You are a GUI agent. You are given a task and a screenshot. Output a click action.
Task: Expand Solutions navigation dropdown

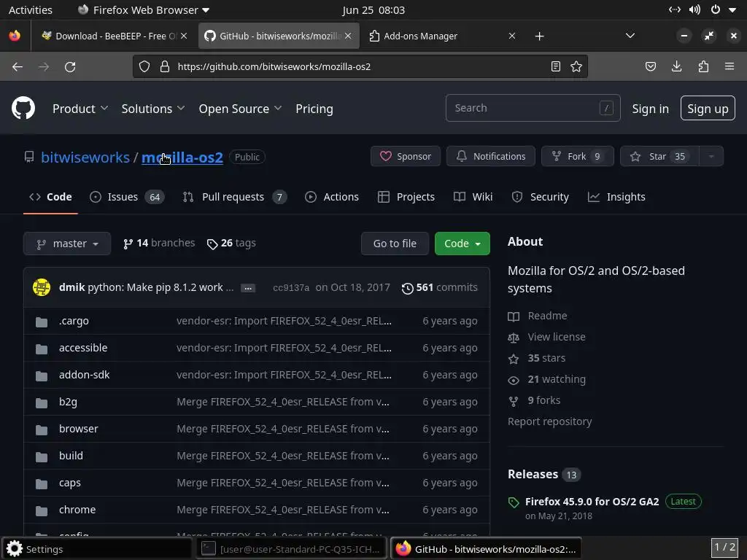[x=153, y=109]
